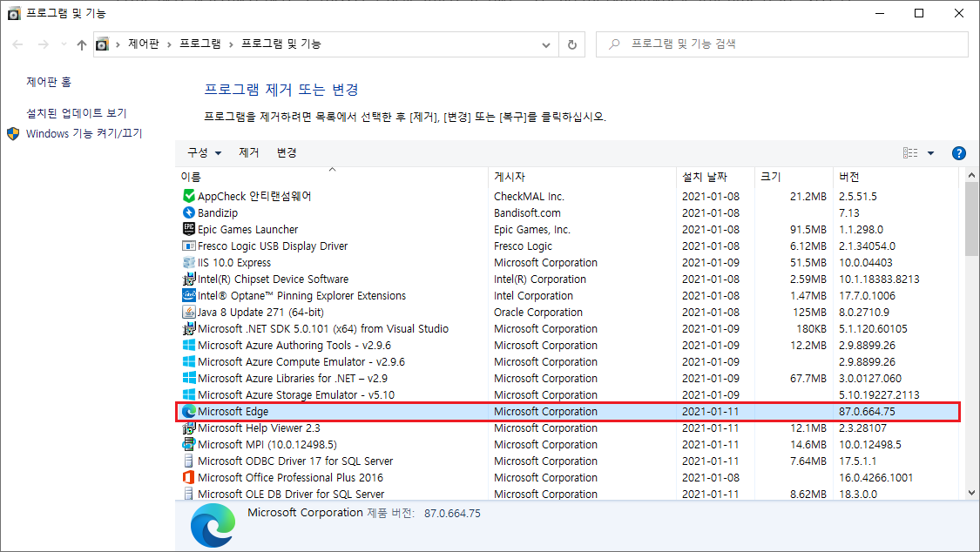The image size is (980, 552).
Task: Select the Oracle Corporation publisher cell
Action: tap(538, 313)
